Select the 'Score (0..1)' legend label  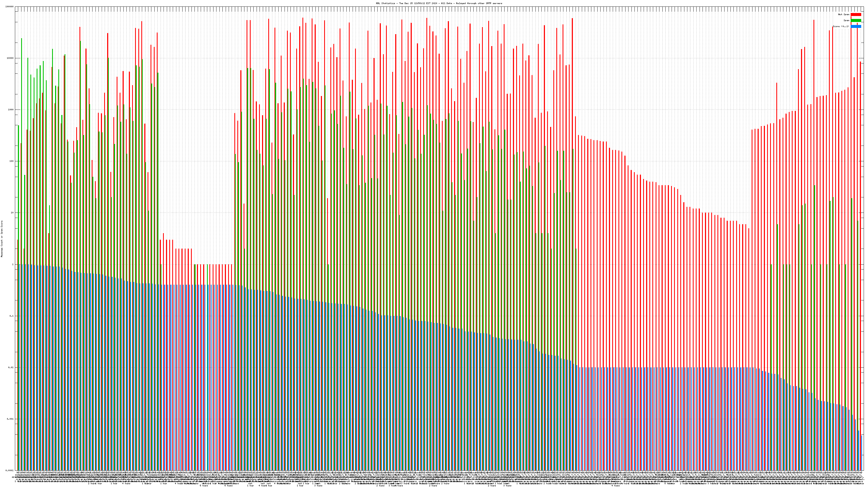(841, 27)
